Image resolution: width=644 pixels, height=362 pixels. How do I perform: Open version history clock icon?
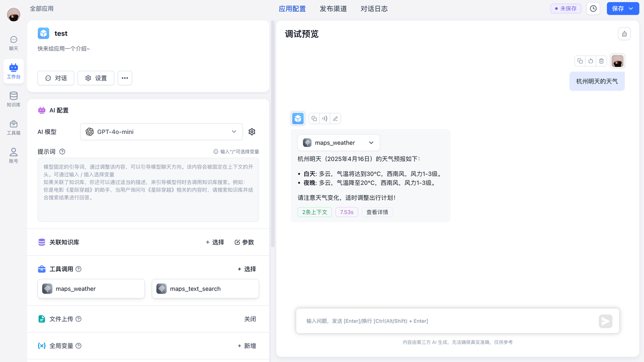593,9
